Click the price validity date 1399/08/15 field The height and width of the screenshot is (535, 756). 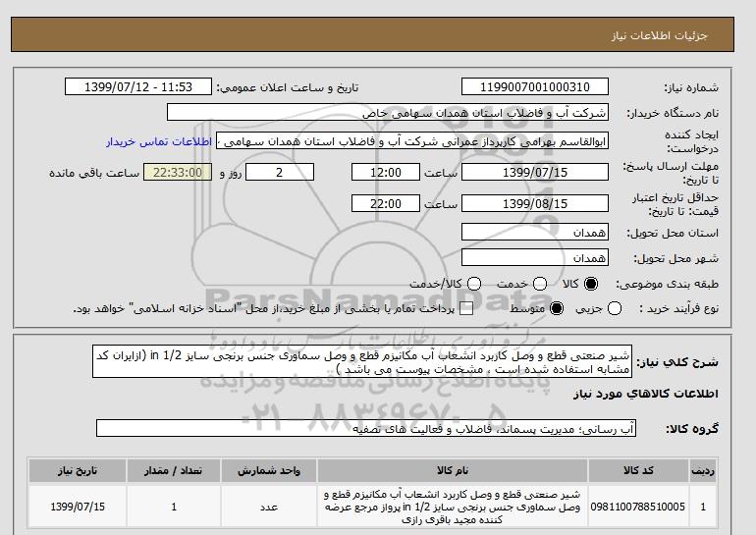point(535,203)
